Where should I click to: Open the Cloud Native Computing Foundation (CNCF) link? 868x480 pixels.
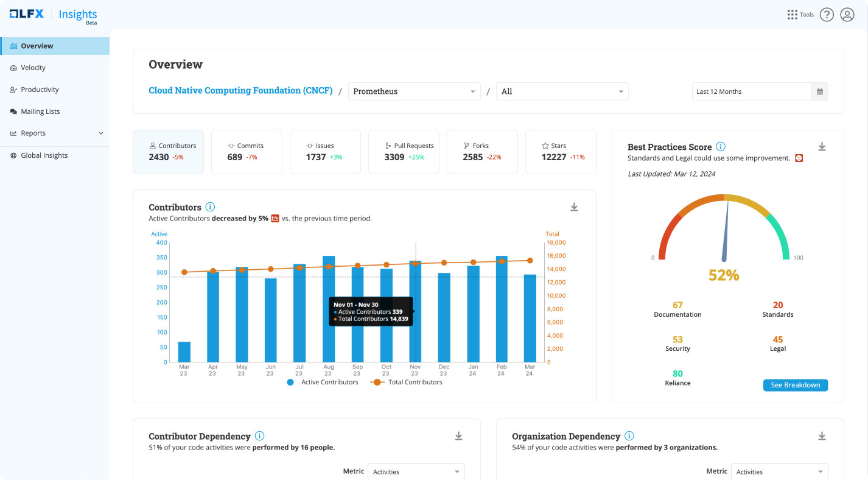tap(240, 91)
